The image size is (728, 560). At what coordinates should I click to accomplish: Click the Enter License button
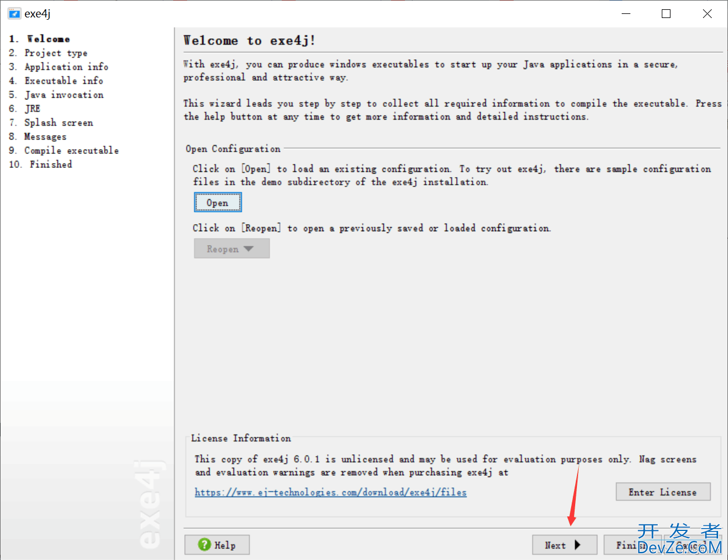pyautogui.click(x=663, y=492)
